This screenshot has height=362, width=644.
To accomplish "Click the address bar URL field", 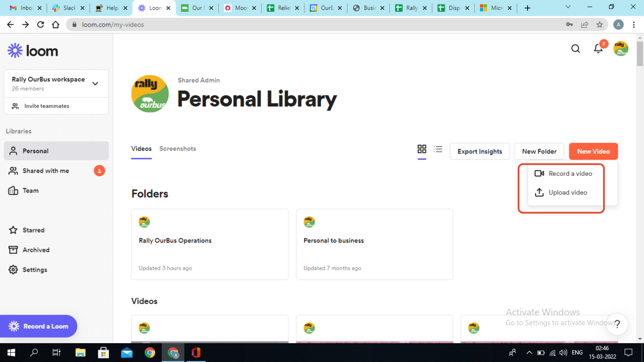I will click(x=315, y=25).
